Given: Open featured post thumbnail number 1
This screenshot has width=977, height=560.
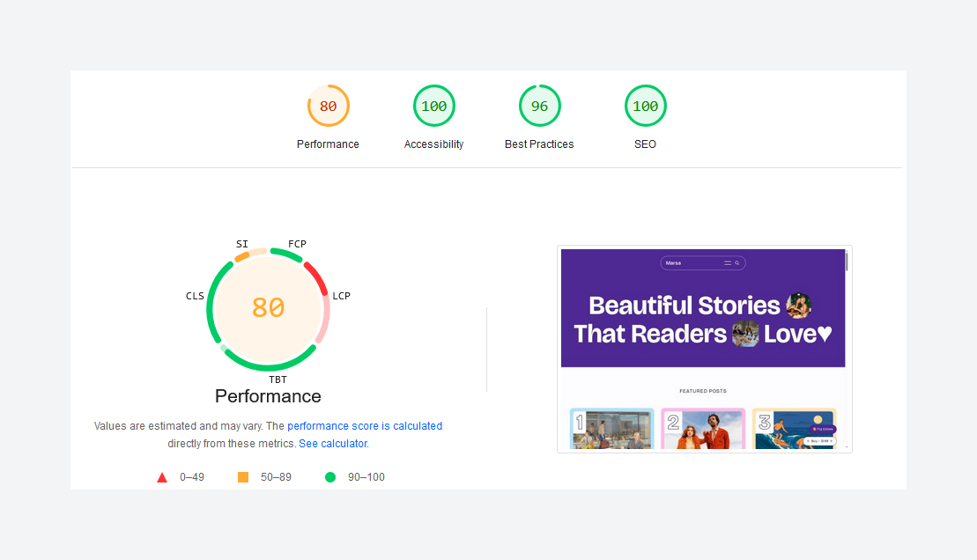Looking at the screenshot, I should 612,429.
